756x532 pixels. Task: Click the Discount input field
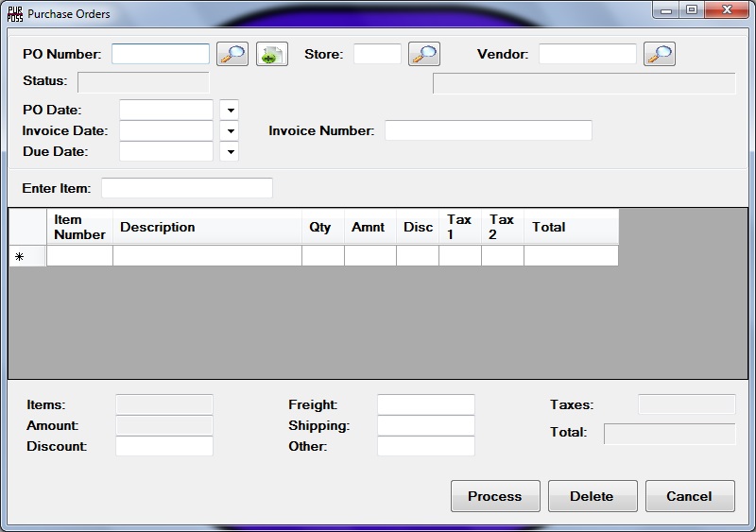tap(163, 446)
